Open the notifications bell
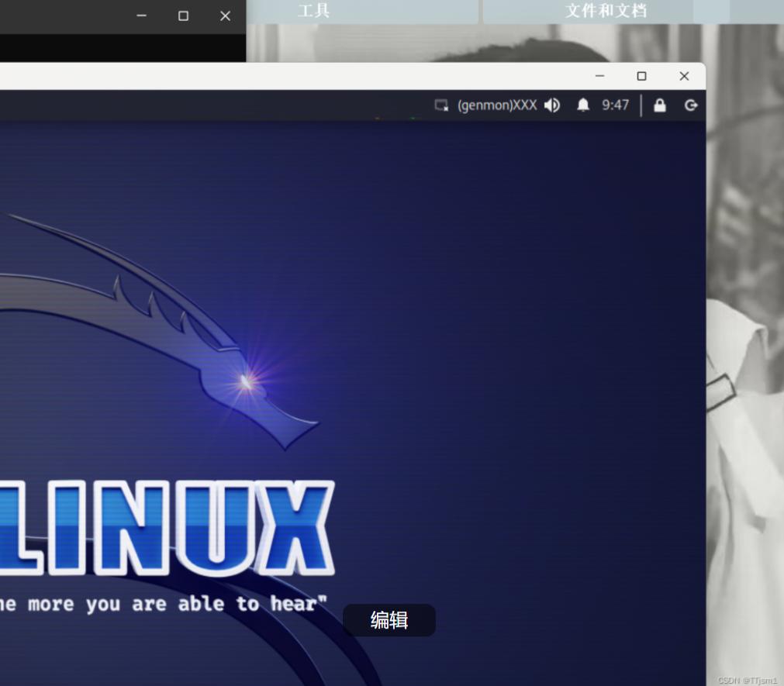This screenshot has width=784, height=686. point(583,105)
